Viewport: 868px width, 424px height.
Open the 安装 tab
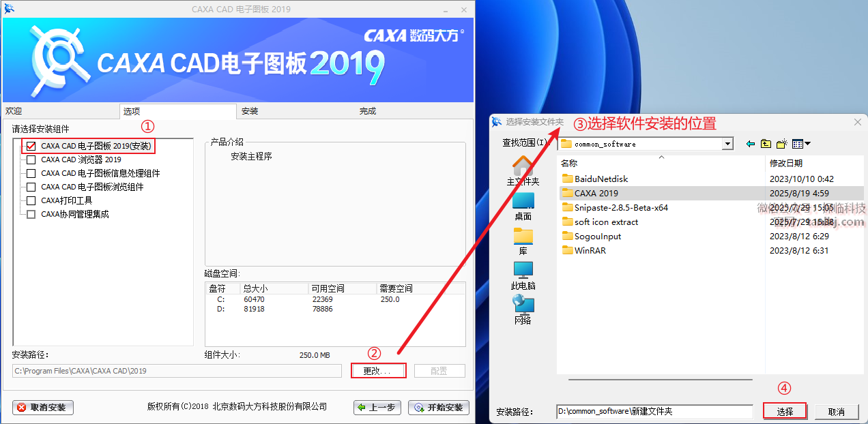coord(296,111)
